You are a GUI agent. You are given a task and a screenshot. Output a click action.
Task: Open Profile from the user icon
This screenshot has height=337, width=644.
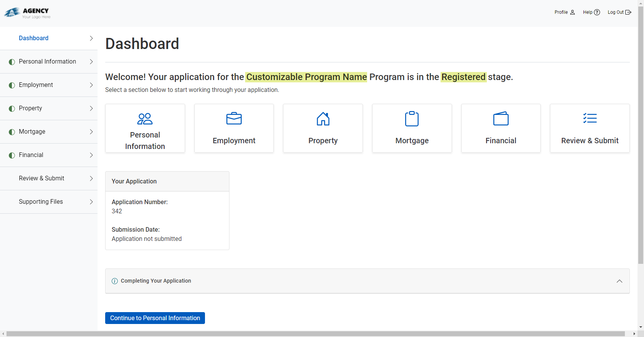tap(572, 12)
